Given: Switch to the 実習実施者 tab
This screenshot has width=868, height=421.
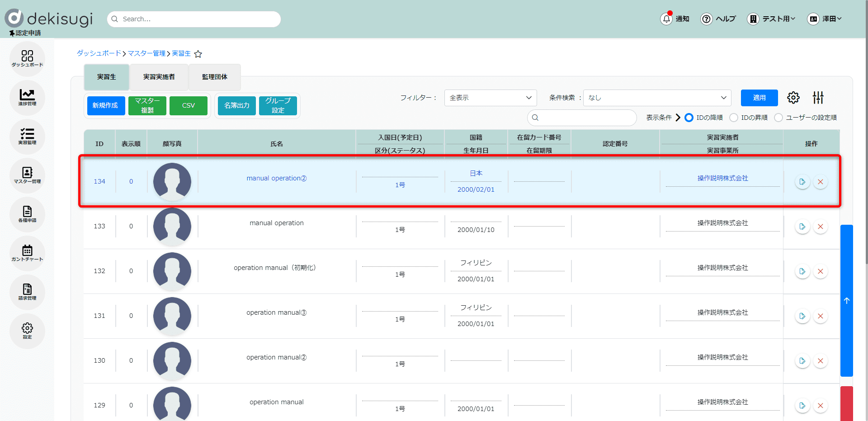Looking at the screenshot, I should [159, 77].
